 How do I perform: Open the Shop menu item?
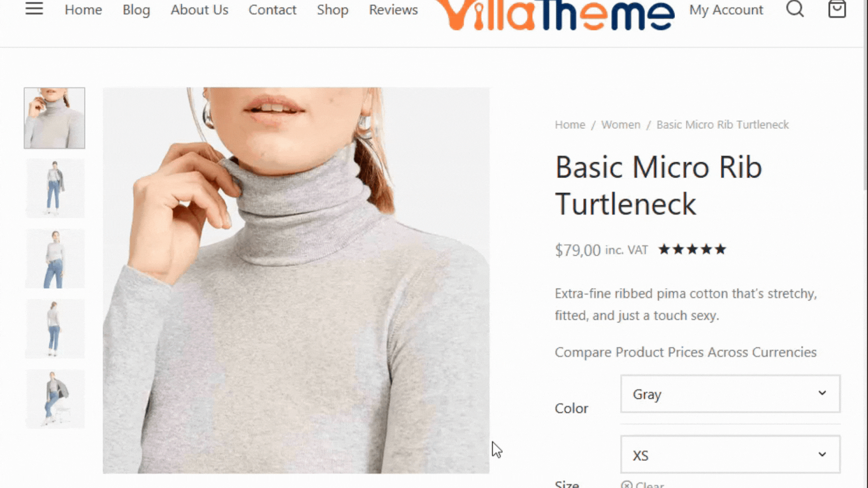[332, 9]
